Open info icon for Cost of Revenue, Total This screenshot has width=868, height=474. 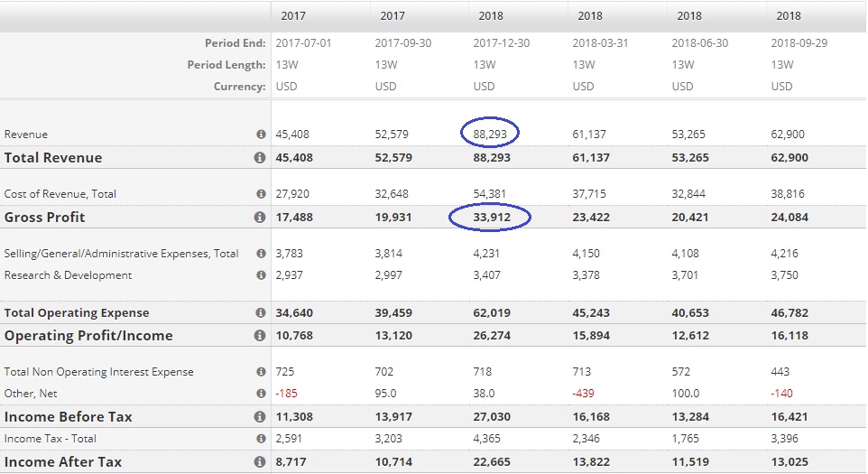[x=261, y=194]
